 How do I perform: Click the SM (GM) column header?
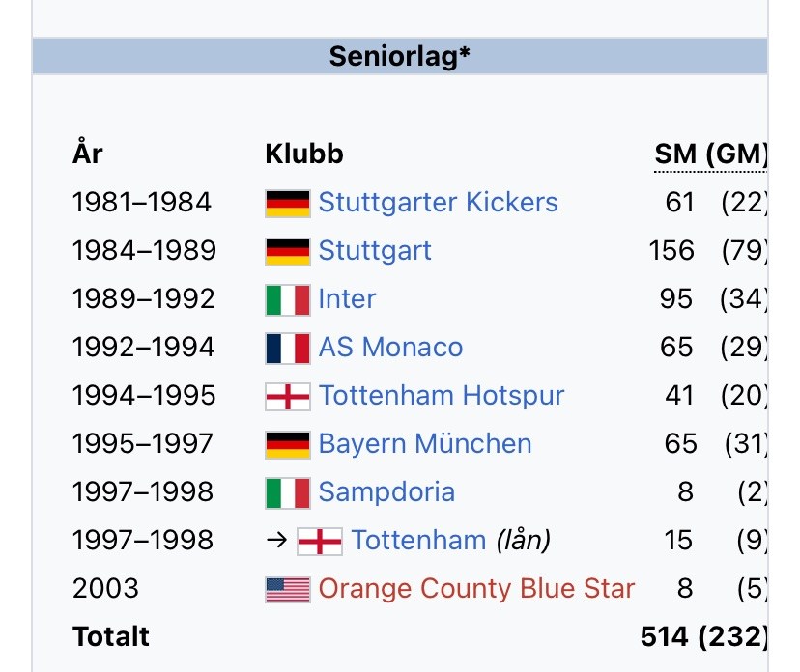[710, 154]
